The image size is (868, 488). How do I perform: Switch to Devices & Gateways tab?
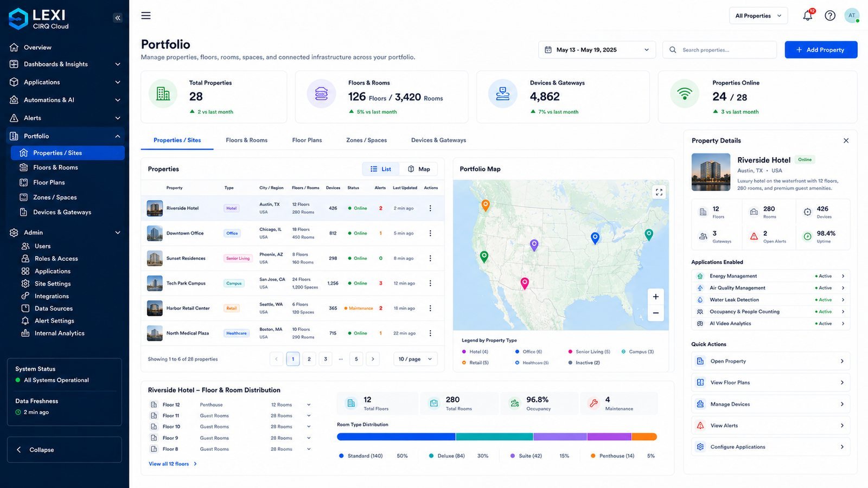438,140
